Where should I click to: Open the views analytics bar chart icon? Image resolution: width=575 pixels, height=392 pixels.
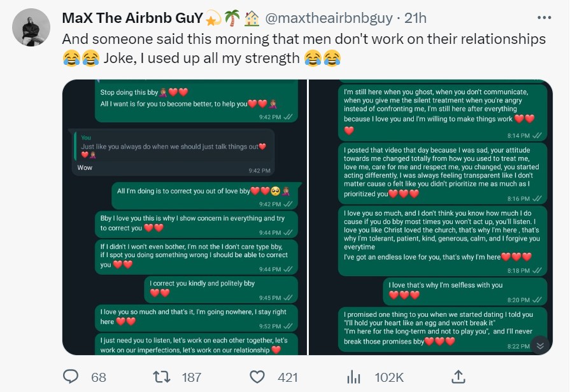353,377
